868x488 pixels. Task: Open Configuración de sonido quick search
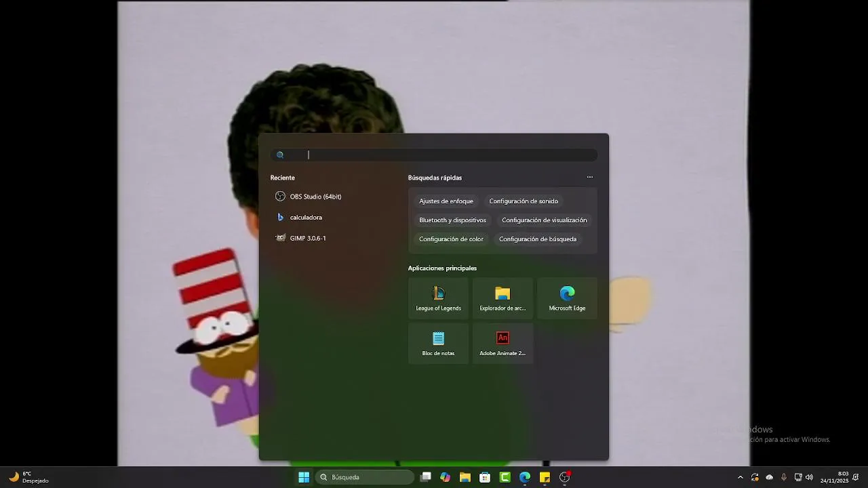pos(524,201)
